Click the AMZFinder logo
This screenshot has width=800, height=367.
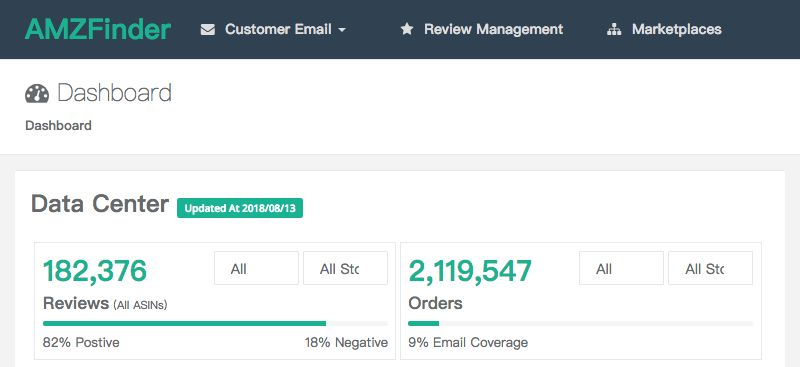(97, 29)
